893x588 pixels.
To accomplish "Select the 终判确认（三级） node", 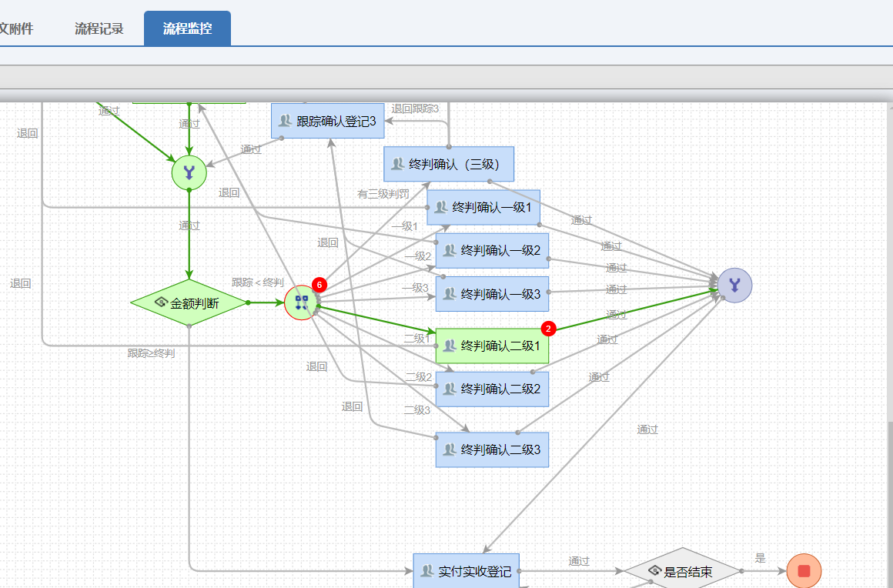I will [x=449, y=164].
